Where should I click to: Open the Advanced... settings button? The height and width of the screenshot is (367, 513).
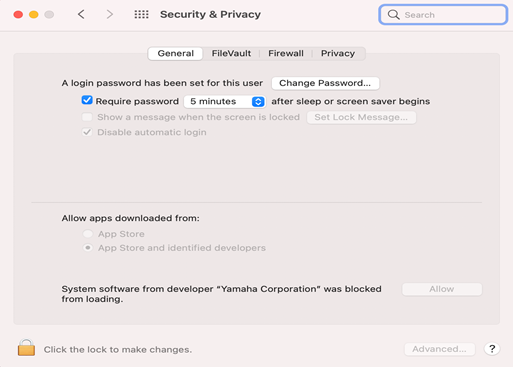tap(440, 349)
